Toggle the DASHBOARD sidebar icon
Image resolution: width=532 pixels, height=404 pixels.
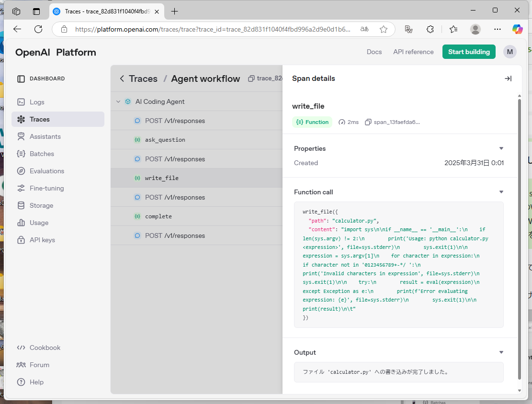pyautogui.click(x=21, y=79)
